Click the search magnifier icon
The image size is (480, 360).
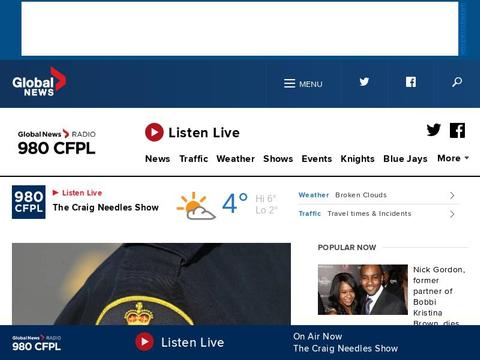click(x=457, y=82)
